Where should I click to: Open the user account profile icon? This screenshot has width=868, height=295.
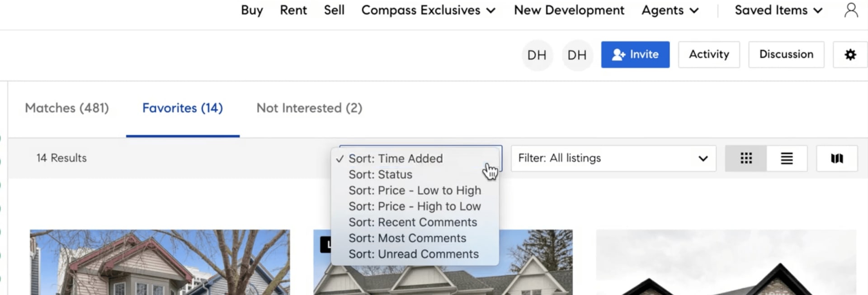tap(851, 10)
